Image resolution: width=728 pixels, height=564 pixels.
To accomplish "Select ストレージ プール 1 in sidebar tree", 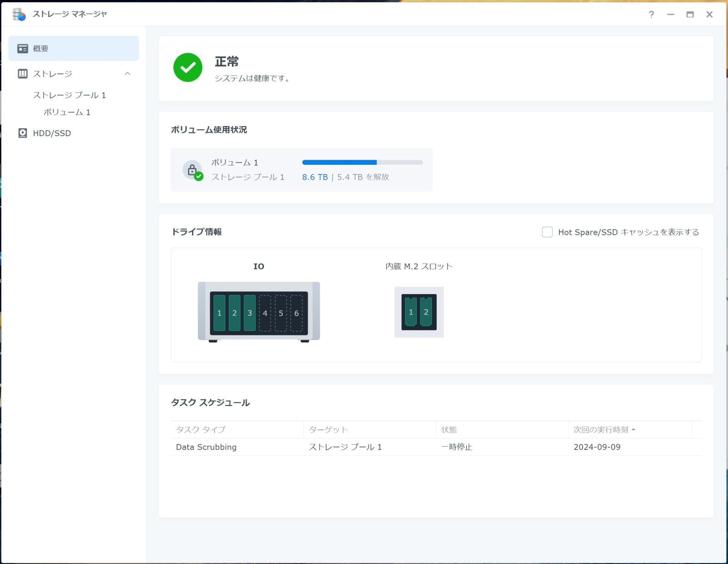I will click(x=69, y=95).
